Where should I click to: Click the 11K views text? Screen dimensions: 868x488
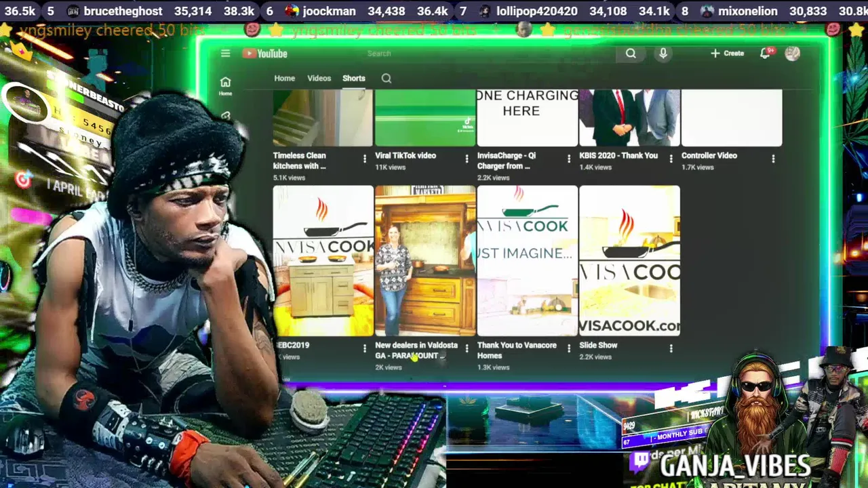391,167
